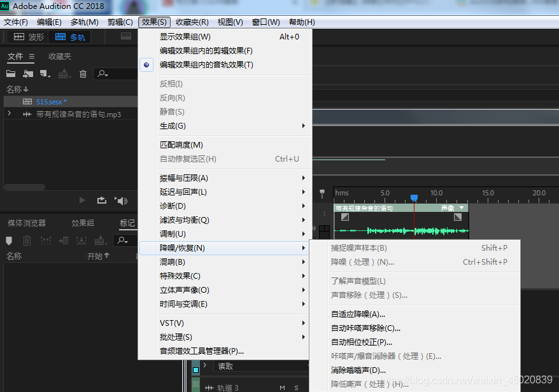Open the 视图(V) menu
The height and width of the screenshot is (392, 559).
(230, 22)
